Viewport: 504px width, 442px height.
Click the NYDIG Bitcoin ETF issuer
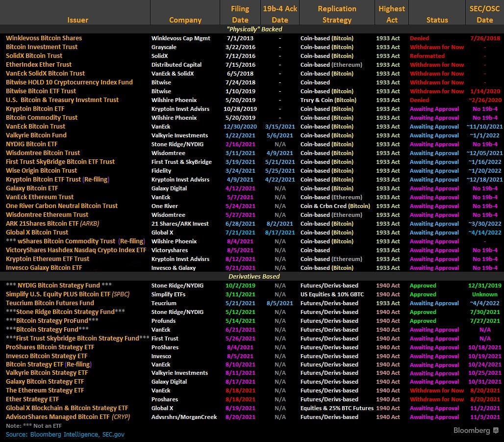tap(31, 144)
